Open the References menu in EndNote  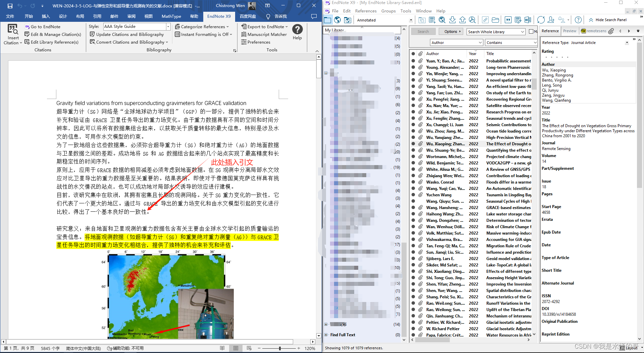click(x=366, y=11)
